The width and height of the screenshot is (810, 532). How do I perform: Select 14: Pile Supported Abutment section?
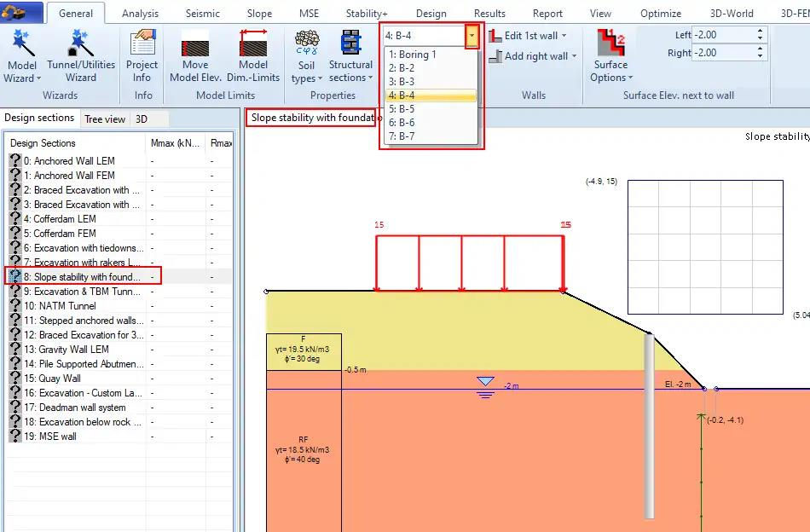click(75, 364)
